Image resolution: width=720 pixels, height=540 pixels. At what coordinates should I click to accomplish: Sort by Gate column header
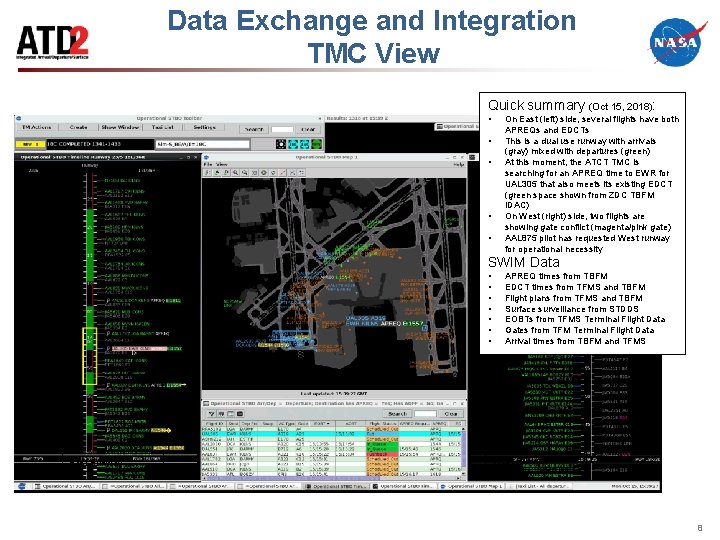pos(303,423)
